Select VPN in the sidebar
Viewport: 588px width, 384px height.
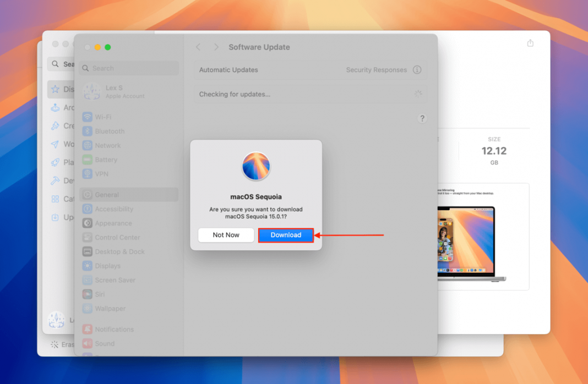tap(99, 174)
